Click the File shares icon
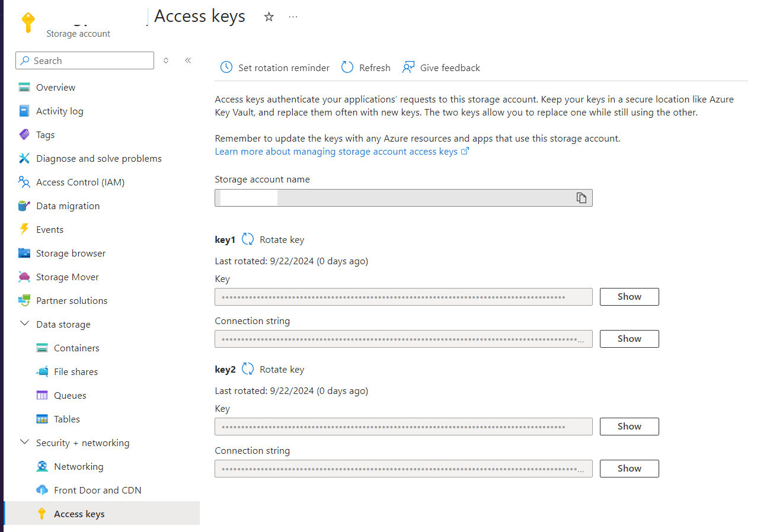 tap(42, 371)
